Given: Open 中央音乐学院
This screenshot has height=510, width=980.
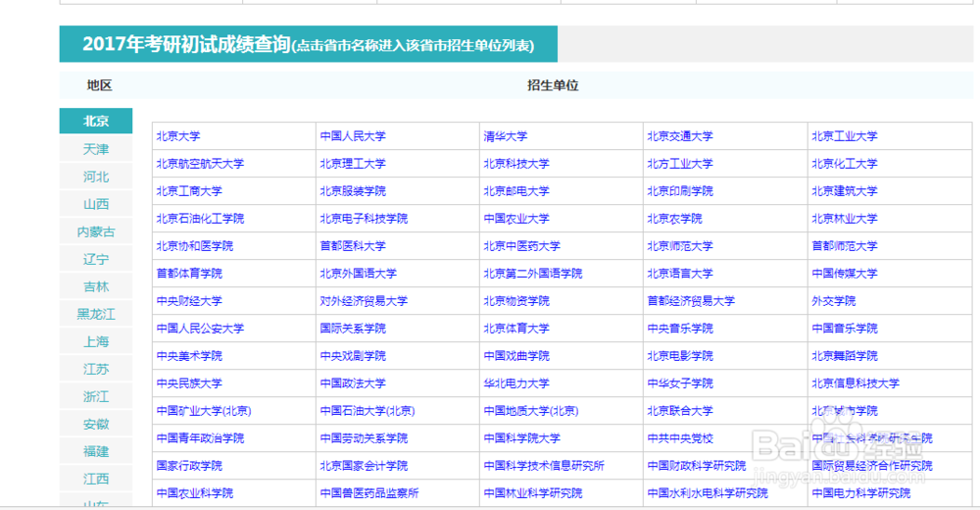Looking at the screenshot, I should tap(680, 329).
